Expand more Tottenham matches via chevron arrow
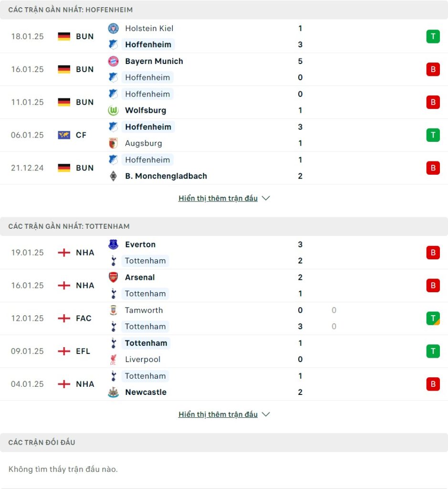Image resolution: width=448 pixels, height=489 pixels. 266,415
